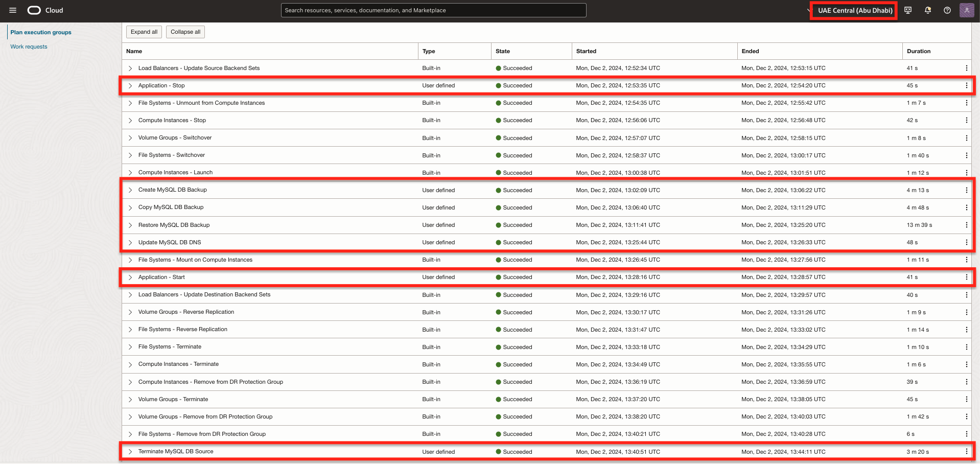980x464 pixels.
Task: Expand the Terminate MySQL DB Source group
Action: click(x=130, y=452)
